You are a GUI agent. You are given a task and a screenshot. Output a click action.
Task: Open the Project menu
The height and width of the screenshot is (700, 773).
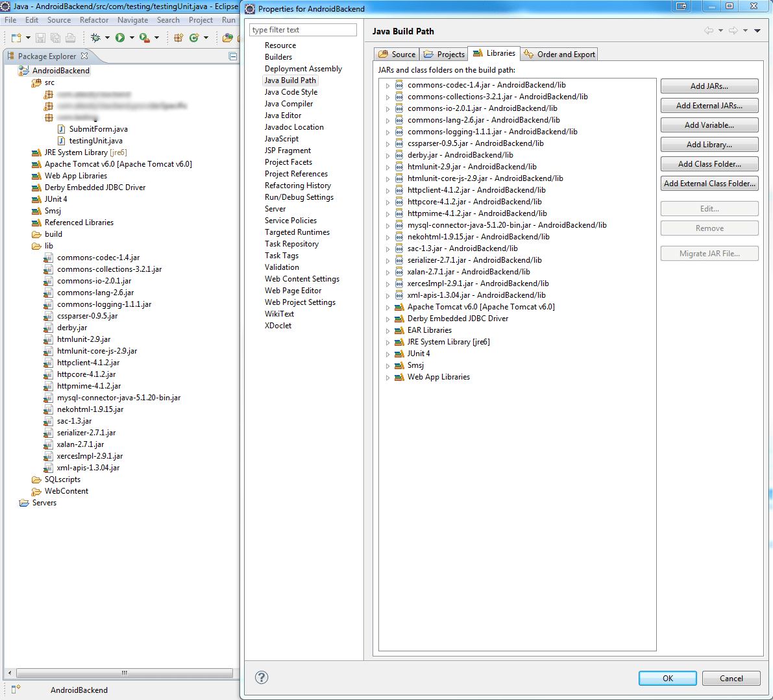(201, 20)
